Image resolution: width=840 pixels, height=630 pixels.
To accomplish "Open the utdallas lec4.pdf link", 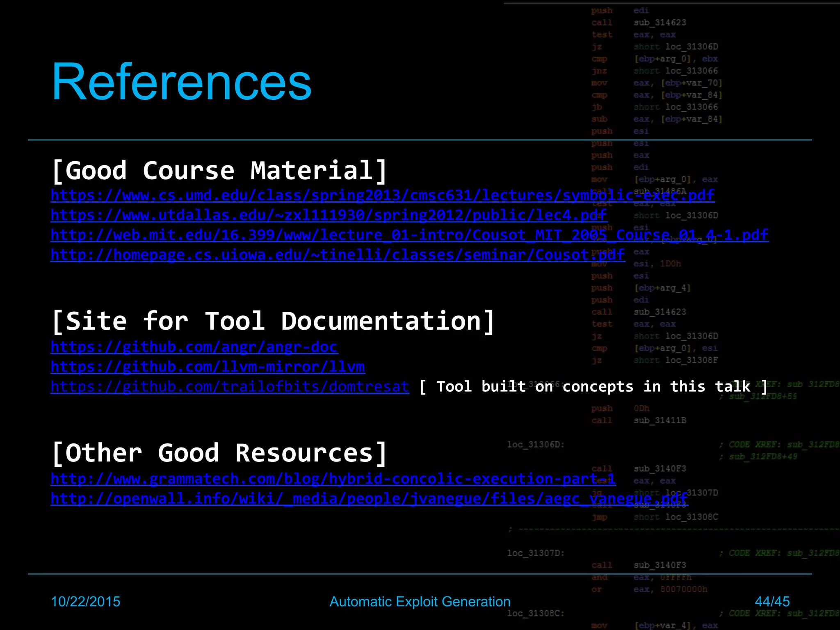I will (329, 215).
